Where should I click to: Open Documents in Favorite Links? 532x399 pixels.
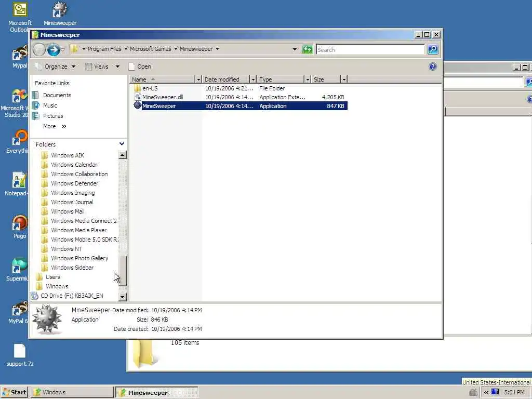pos(57,95)
